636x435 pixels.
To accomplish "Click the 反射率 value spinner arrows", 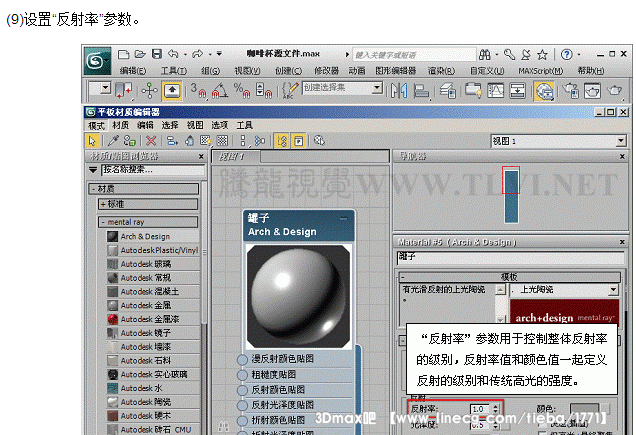I will click(x=496, y=409).
